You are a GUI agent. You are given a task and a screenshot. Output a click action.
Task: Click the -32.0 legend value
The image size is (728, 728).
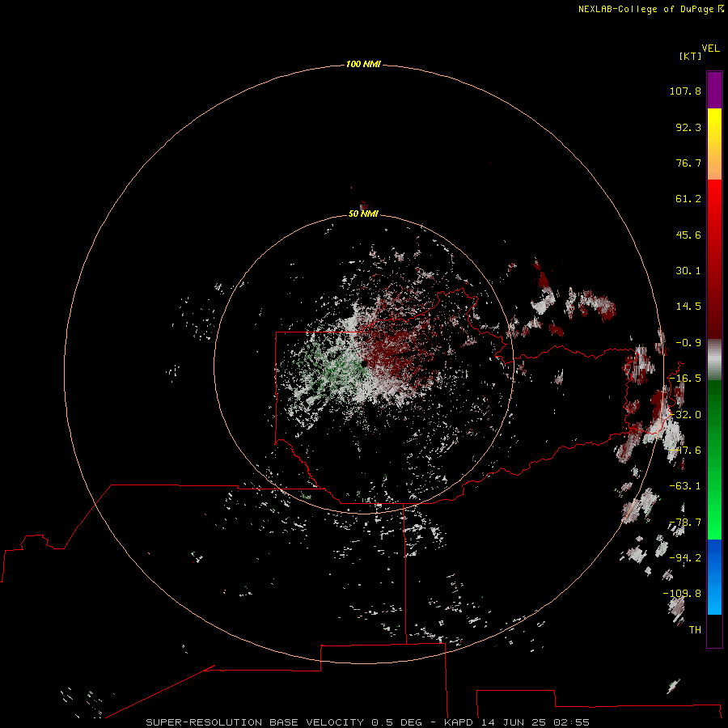coord(685,415)
